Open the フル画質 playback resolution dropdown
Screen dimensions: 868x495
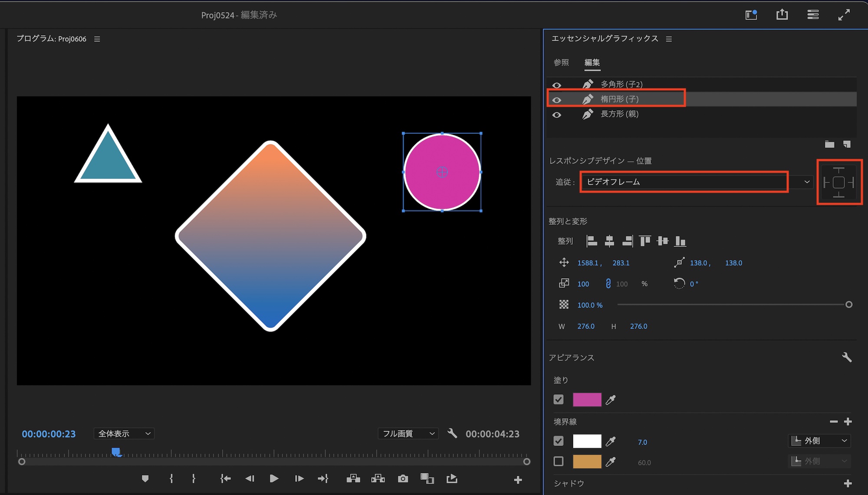tap(408, 433)
